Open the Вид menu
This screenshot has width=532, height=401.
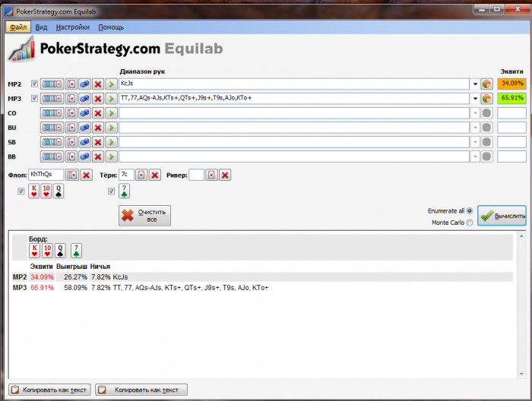point(41,27)
